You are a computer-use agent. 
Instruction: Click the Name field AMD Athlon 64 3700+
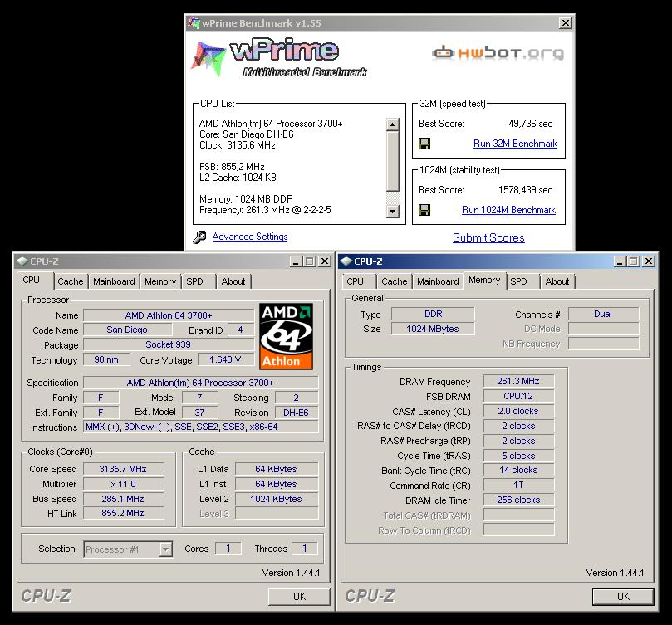pyautogui.click(x=169, y=315)
